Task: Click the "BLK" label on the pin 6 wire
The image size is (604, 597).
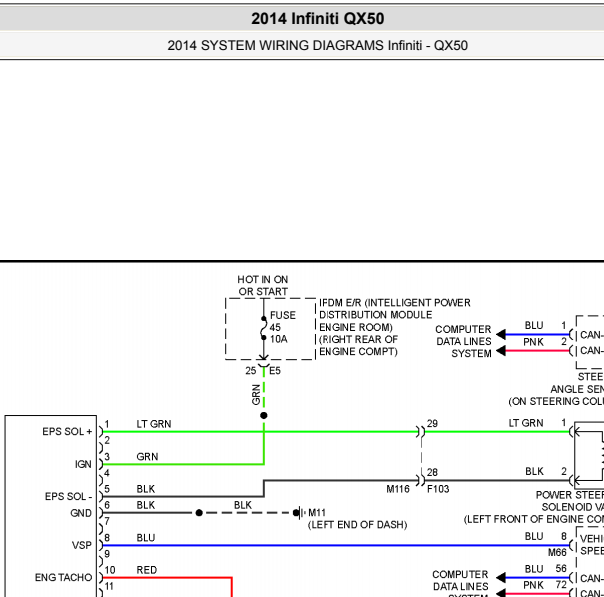Action: (146, 505)
